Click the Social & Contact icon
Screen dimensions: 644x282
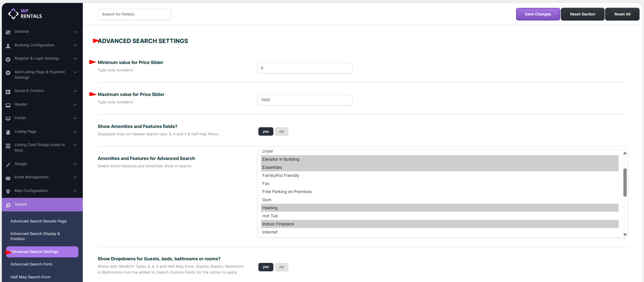point(8,92)
